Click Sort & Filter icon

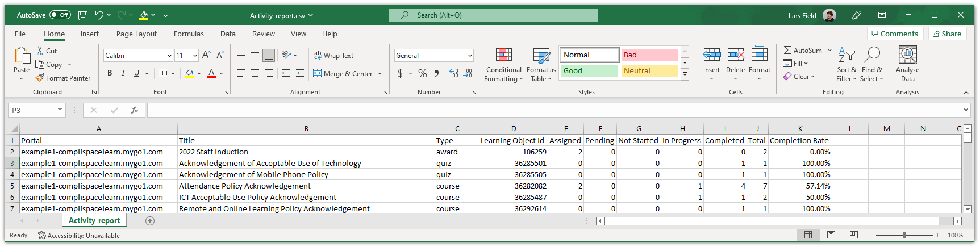(x=846, y=55)
